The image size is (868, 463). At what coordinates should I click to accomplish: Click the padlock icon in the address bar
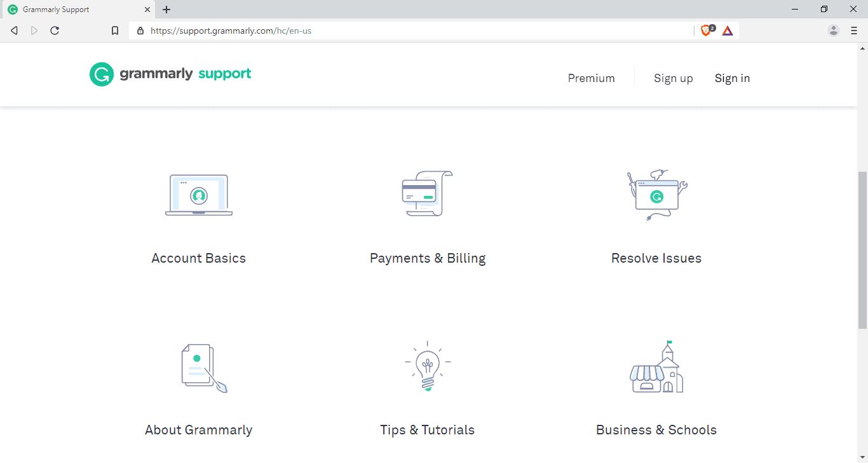pyautogui.click(x=140, y=30)
